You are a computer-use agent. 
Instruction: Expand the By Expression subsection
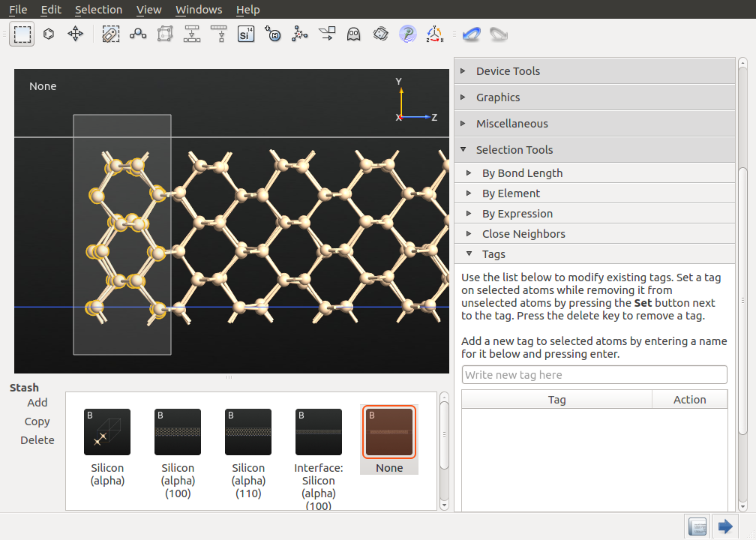(595, 214)
